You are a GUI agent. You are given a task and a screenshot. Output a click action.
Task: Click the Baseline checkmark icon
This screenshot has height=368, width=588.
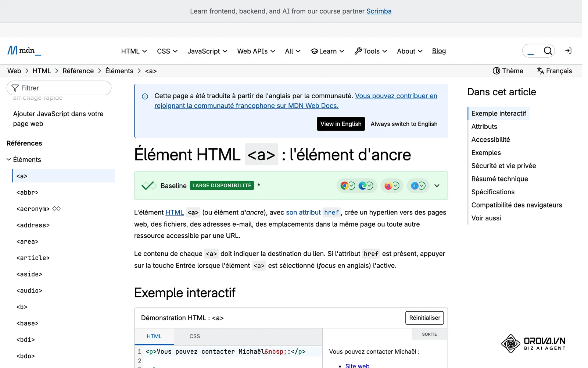pyautogui.click(x=149, y=185)
